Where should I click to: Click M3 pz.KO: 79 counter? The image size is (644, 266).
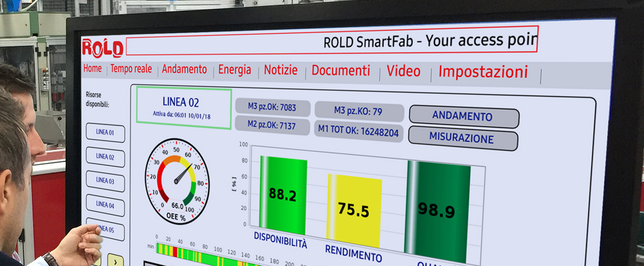click(x=359, y=111)
